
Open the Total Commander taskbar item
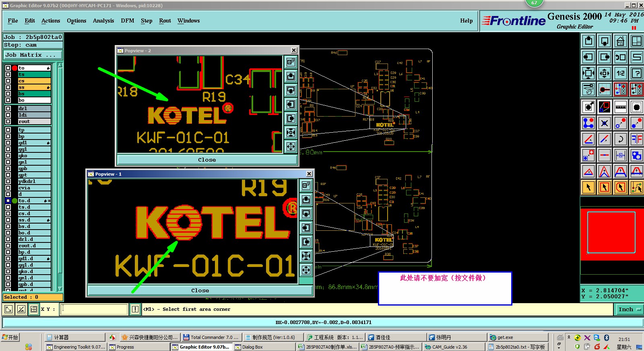tap(211, 337)
